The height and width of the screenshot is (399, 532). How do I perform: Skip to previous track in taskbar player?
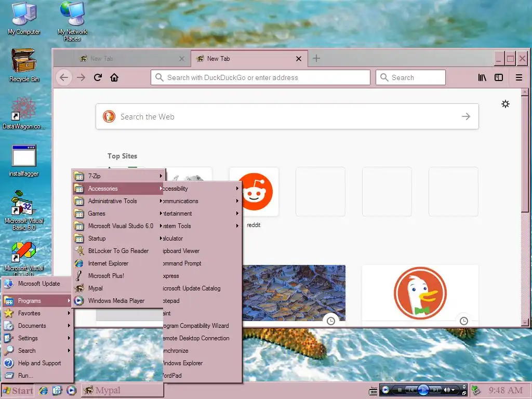coord(410,390)
